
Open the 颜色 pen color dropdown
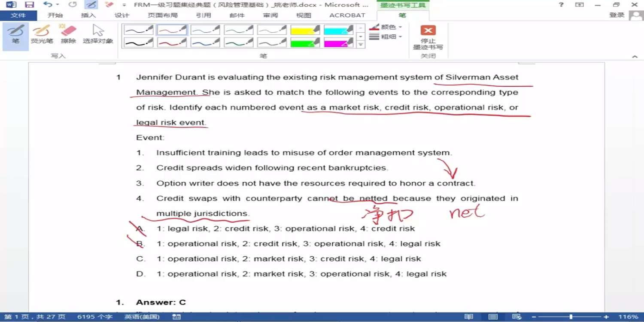point(386,27)
